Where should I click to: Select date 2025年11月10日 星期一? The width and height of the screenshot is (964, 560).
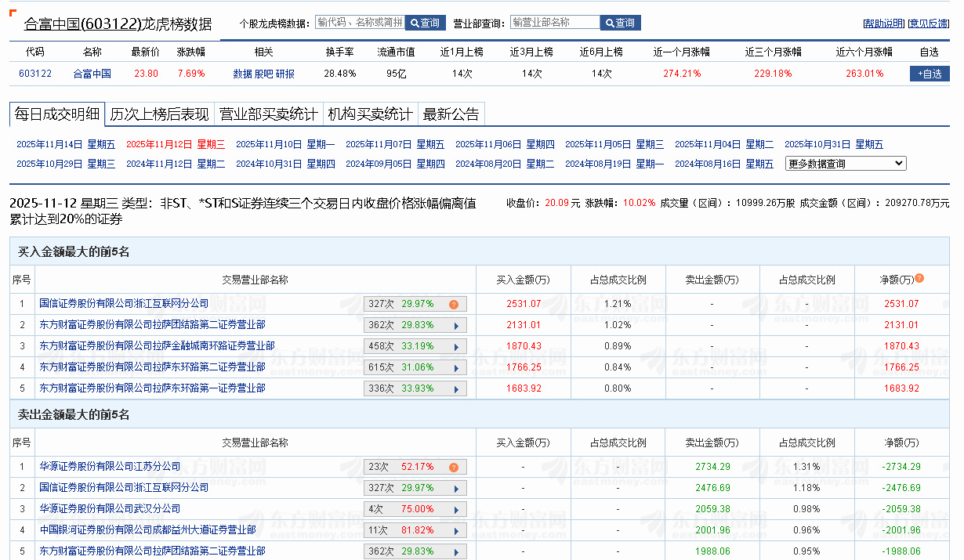point(285,144)
